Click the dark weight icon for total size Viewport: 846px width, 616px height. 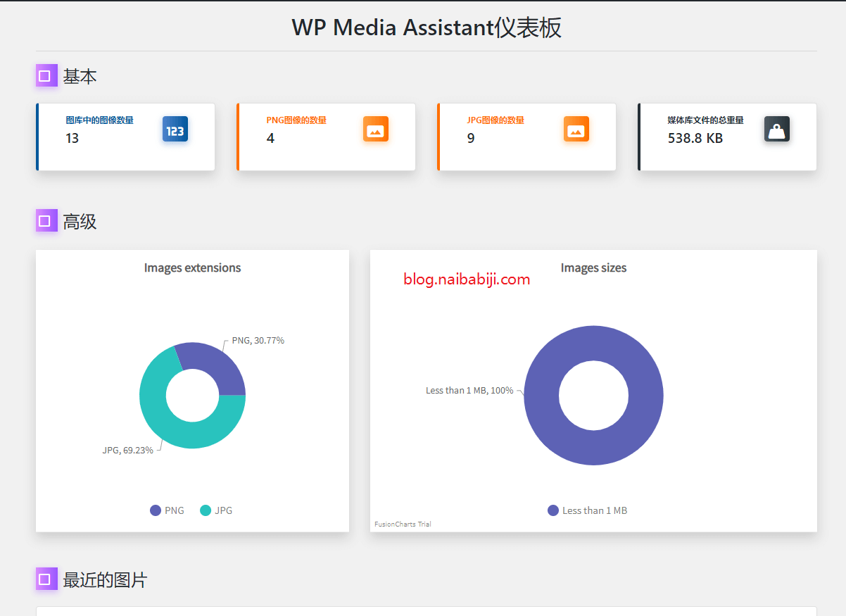(x=777, y=129)
